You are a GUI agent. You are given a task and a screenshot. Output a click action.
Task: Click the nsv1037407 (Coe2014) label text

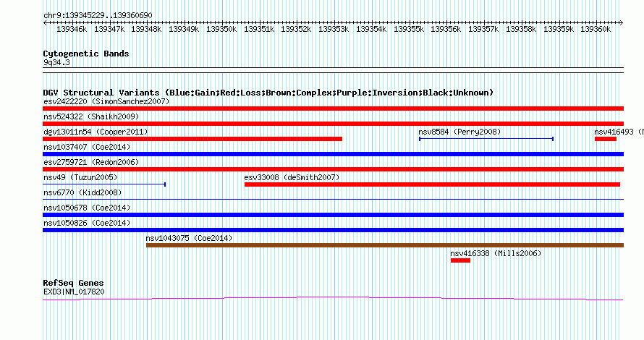pos(87,147)
